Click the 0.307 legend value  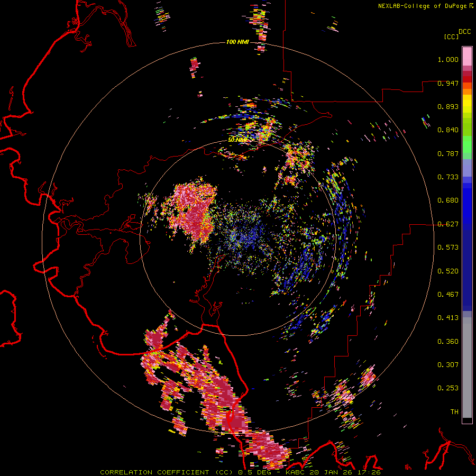click(x=448, y=365)
